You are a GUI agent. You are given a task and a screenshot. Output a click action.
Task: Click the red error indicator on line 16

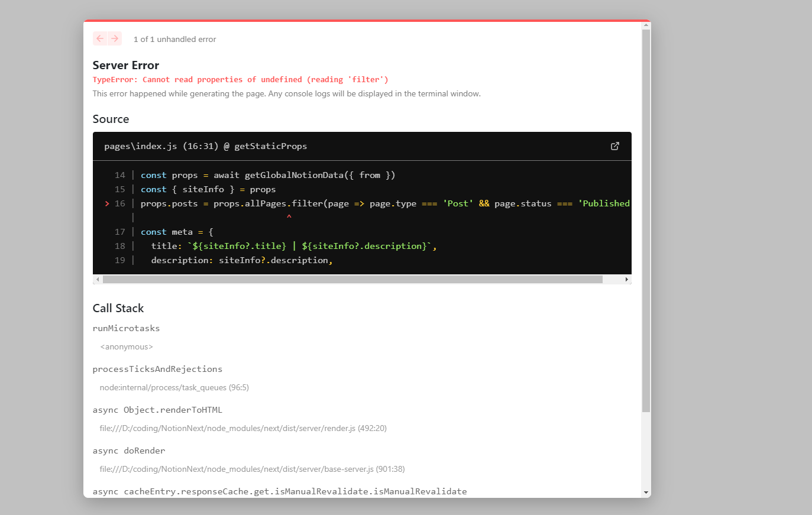click(107, 203)
